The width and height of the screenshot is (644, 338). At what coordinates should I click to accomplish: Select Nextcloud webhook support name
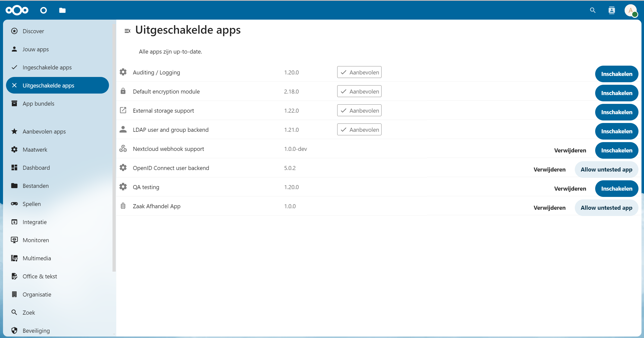[x=168, y=149]
